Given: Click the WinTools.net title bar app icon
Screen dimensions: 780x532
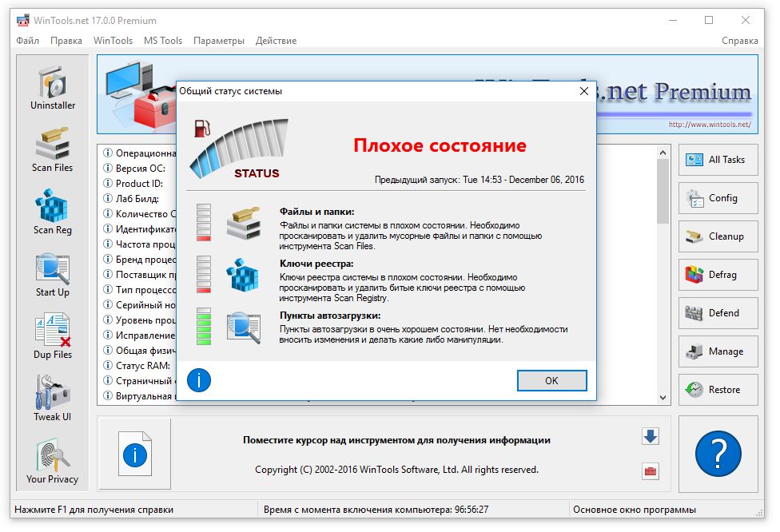Looking at the screenshot, I should (x=23, y=21).
